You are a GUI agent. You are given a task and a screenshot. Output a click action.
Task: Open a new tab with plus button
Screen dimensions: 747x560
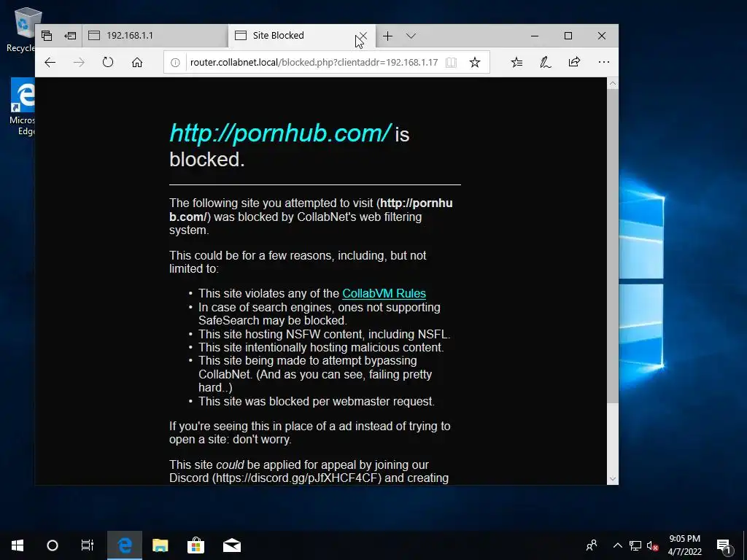[388, 36]
